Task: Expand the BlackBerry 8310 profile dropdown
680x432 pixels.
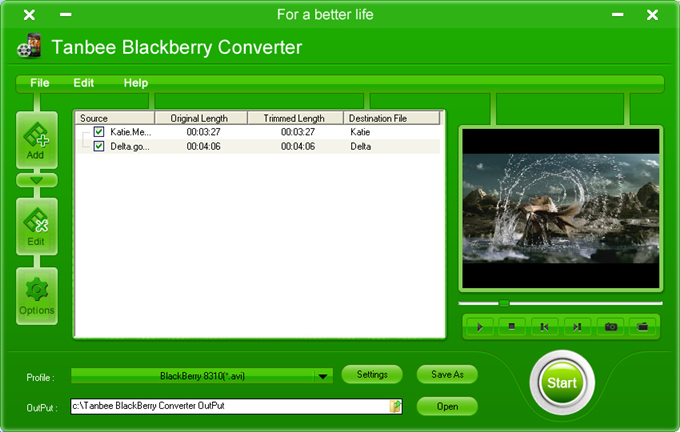Action: tap(322, 376)
